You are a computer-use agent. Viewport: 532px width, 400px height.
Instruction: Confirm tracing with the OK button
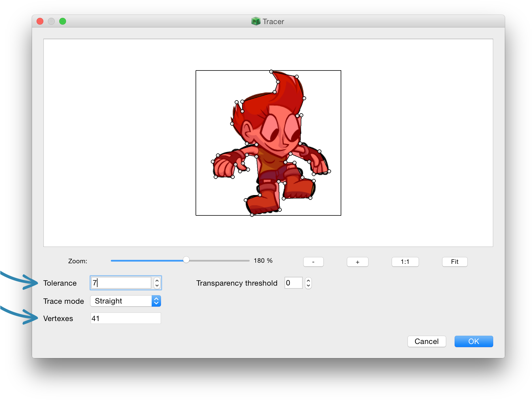tap(473, 341)
